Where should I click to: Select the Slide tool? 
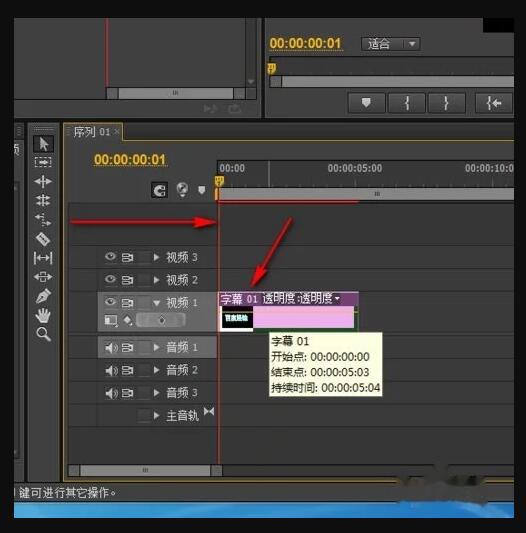point(43,277)
